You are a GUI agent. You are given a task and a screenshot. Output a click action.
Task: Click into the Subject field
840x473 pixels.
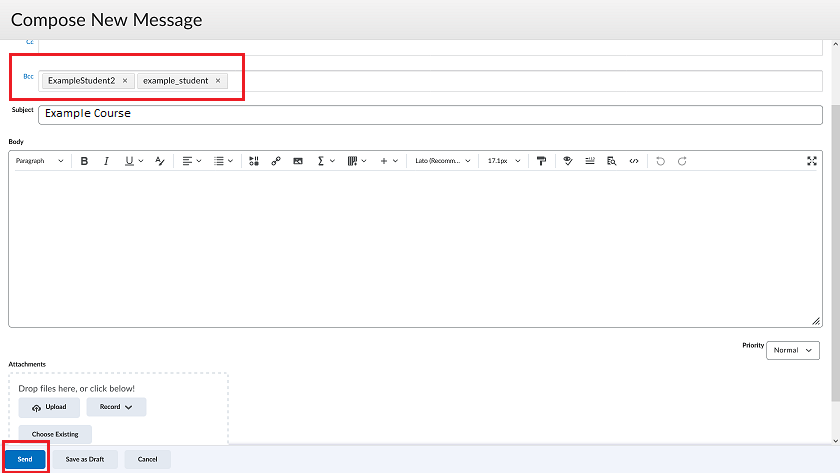tap(430, 114)
